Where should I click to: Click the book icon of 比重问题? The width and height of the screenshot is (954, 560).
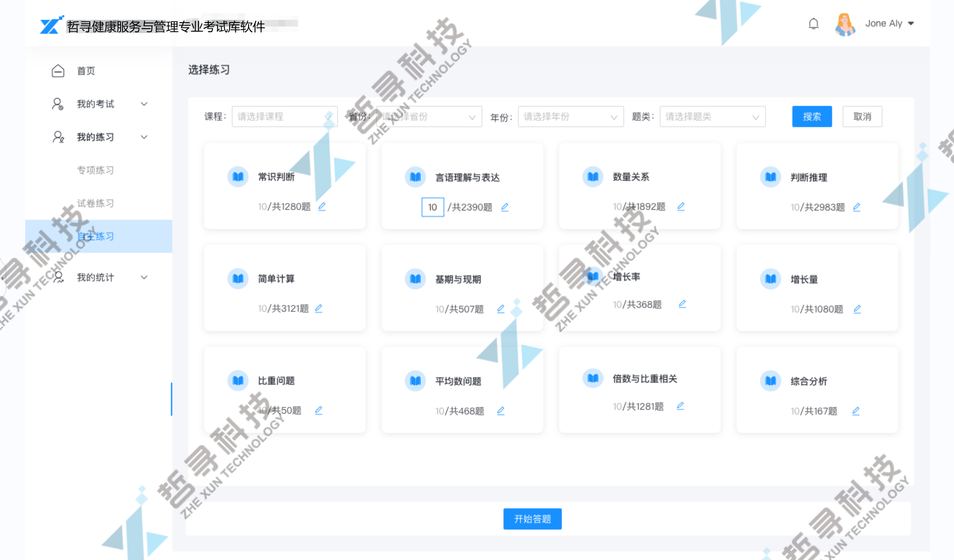238,380
